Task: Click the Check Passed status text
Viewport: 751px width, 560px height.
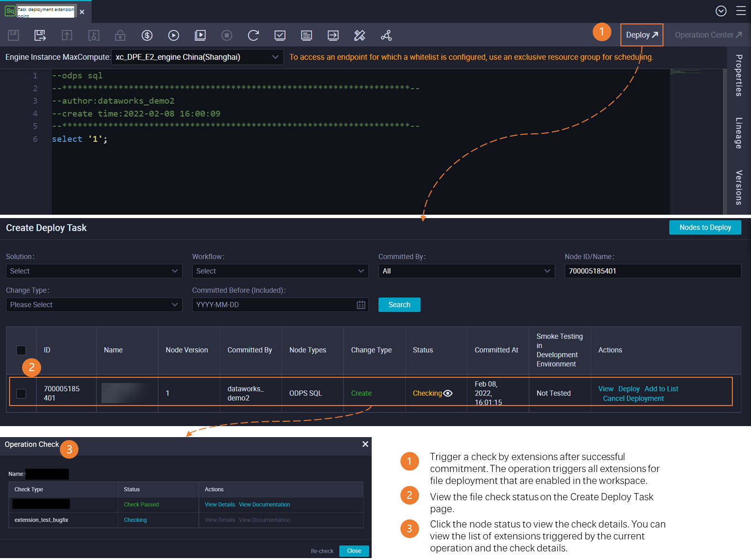Action: point(141,505)
